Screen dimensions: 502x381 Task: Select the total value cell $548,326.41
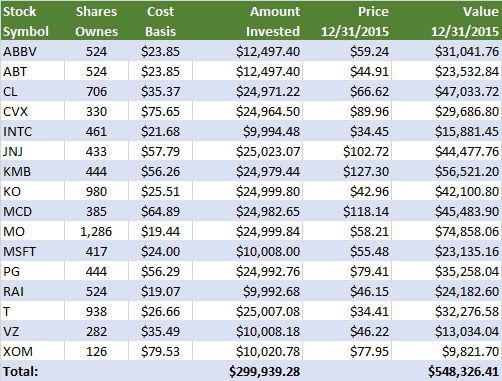tap(447, 371)
